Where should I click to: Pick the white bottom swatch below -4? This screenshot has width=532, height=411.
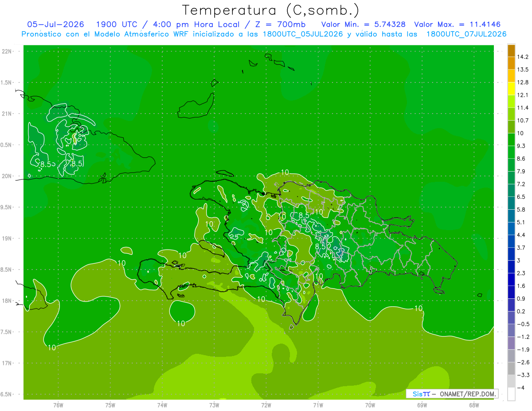[x=511, y=394]
